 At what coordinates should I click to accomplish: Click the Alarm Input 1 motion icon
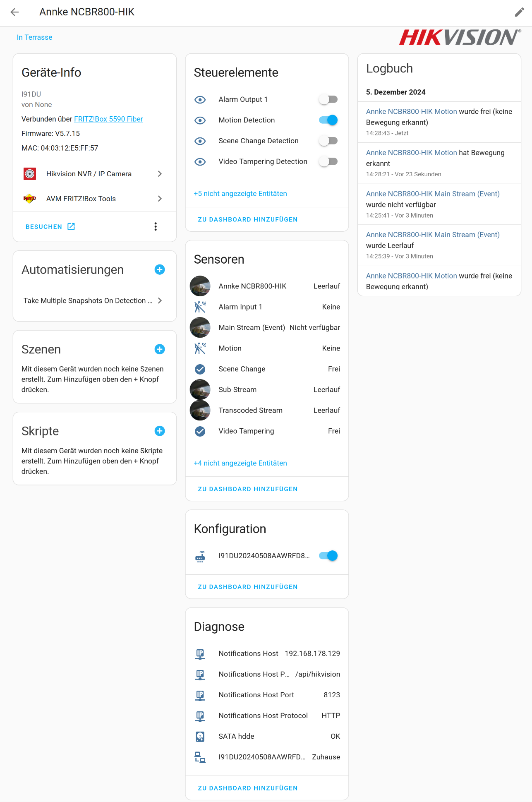click(200, 307)
